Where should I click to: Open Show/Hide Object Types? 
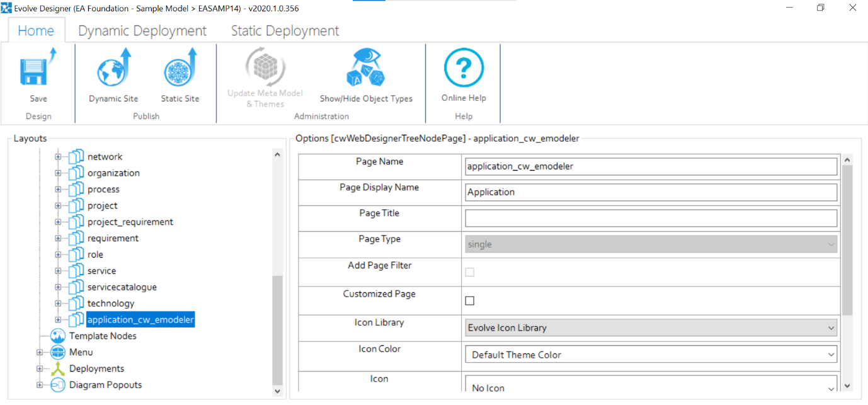click(365, 69)
